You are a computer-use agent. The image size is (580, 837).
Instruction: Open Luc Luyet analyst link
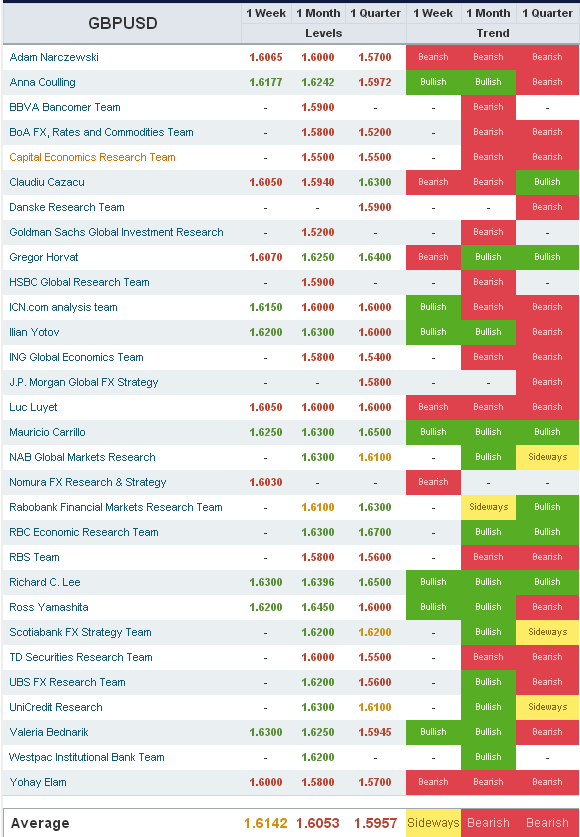tap(33, 407)
